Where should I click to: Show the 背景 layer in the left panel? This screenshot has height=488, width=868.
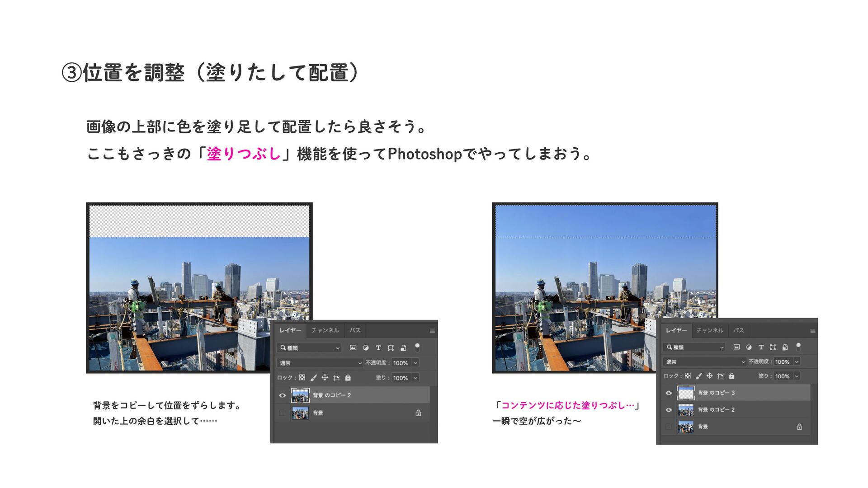(x=283, y=413)
